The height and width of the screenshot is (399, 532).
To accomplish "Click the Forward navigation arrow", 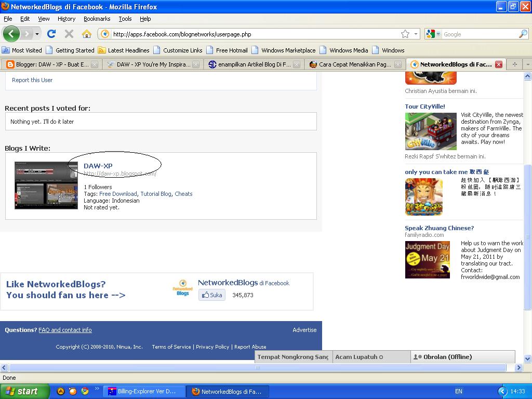I will [x=26, y=34].
